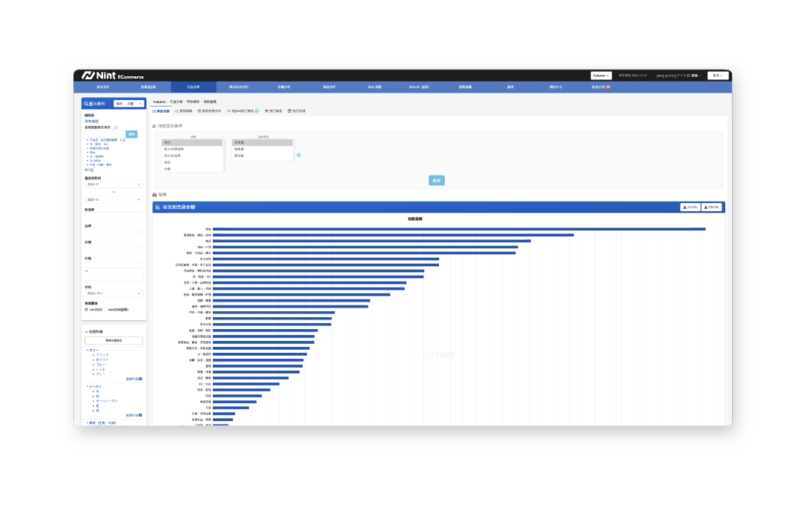Open the start month 2024-11 dropdown
812x524 pixels.
pos(113,184)
